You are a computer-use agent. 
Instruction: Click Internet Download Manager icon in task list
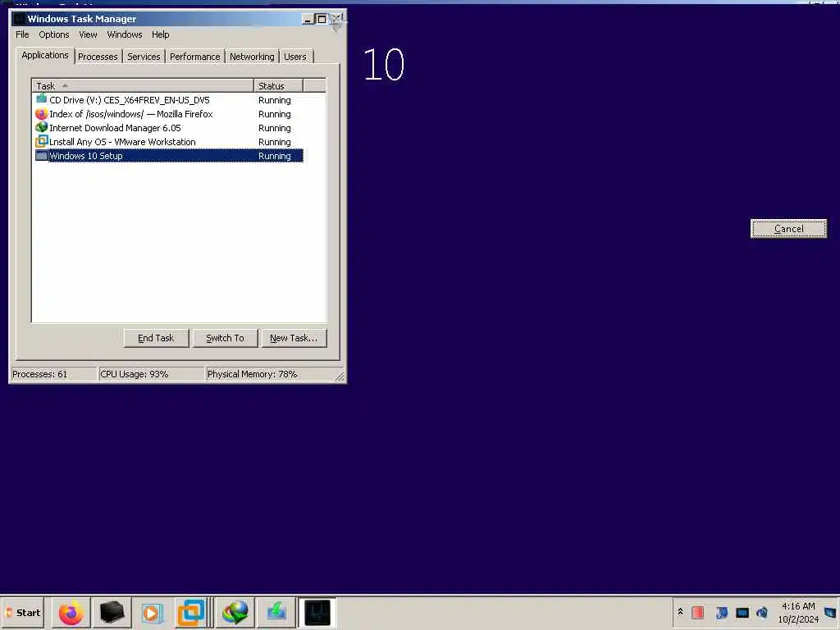(x=41, y=128)
